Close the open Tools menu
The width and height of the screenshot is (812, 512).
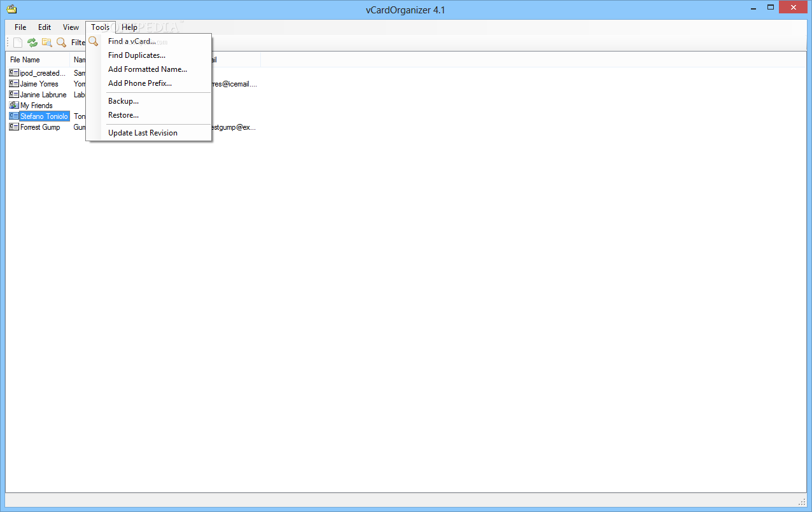tap(100, 27)
